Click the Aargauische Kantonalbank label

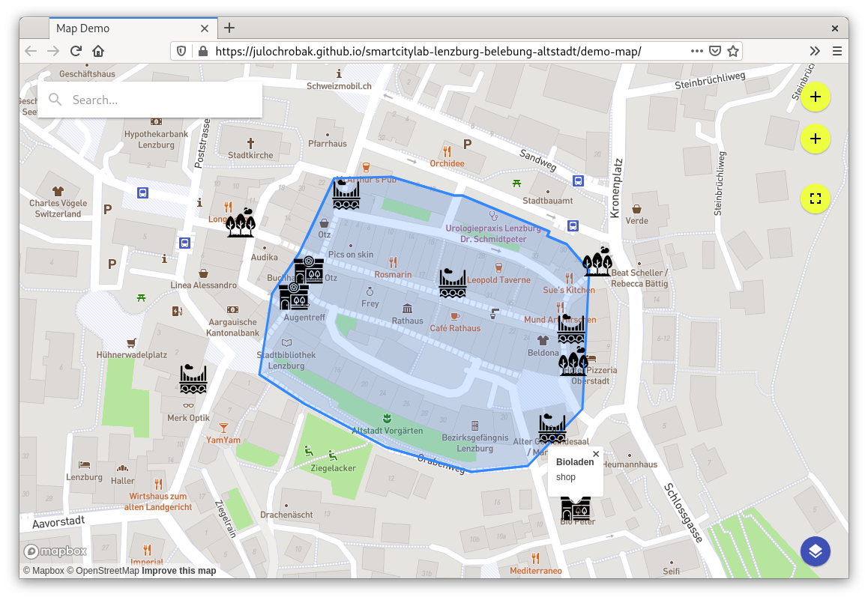tap(232, 327)
